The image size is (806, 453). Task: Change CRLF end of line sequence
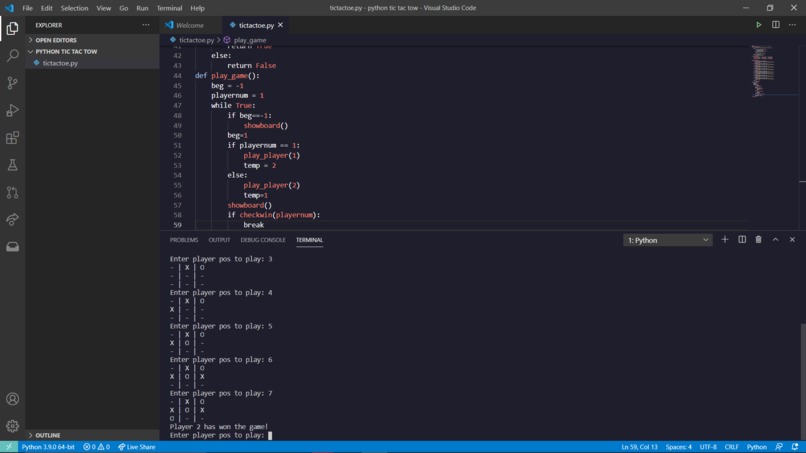pos(731,447)
